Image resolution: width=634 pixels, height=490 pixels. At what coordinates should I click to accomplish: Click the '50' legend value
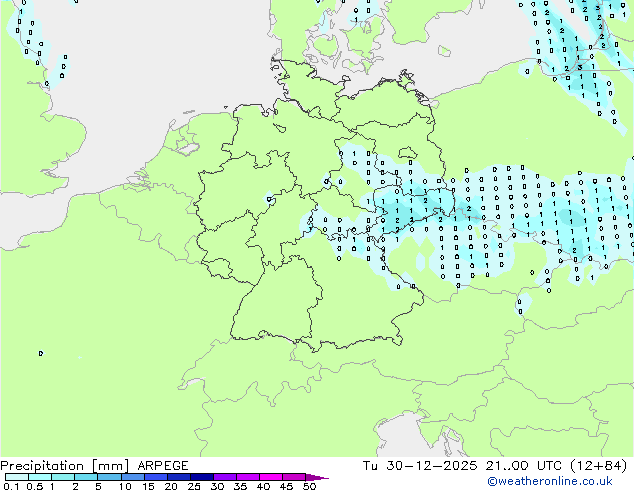click(x=309, y=486)
